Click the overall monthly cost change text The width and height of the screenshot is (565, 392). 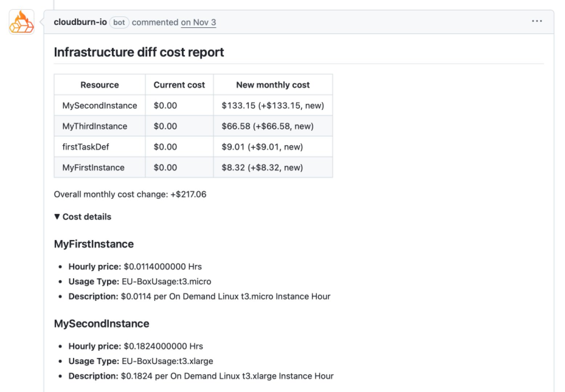tap(130, 194)
